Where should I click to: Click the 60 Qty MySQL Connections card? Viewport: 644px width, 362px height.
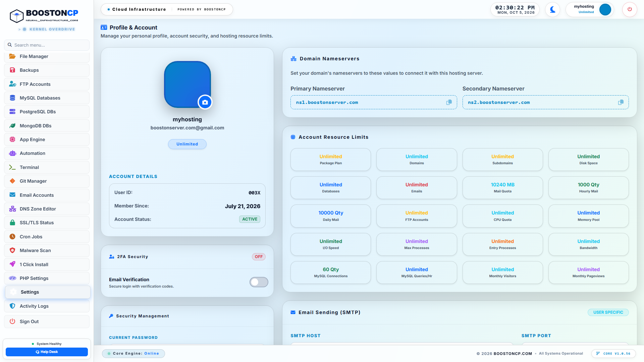[x=331, y=273]
